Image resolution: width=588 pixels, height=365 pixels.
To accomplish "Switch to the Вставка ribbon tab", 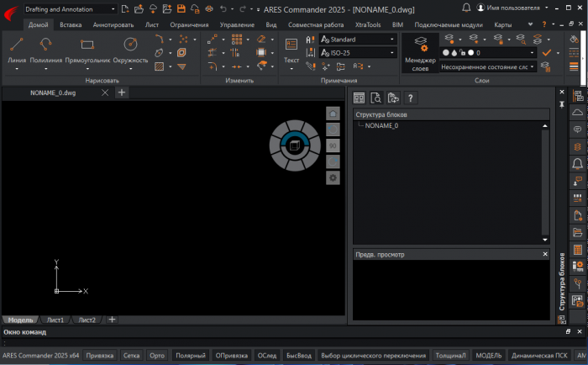I will tap(71, 25).
